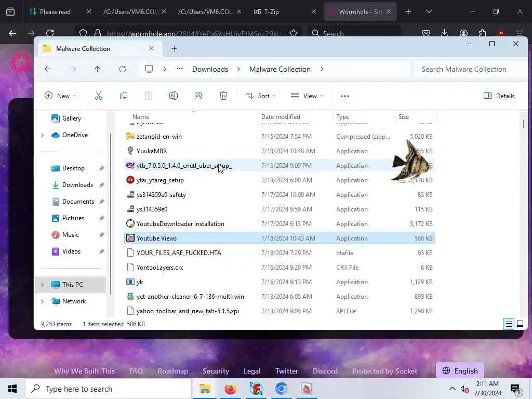This screenshot has height=399, width=532.
Task: Switch to details list view icon in status bar
Action: click(x=509, y=324)
